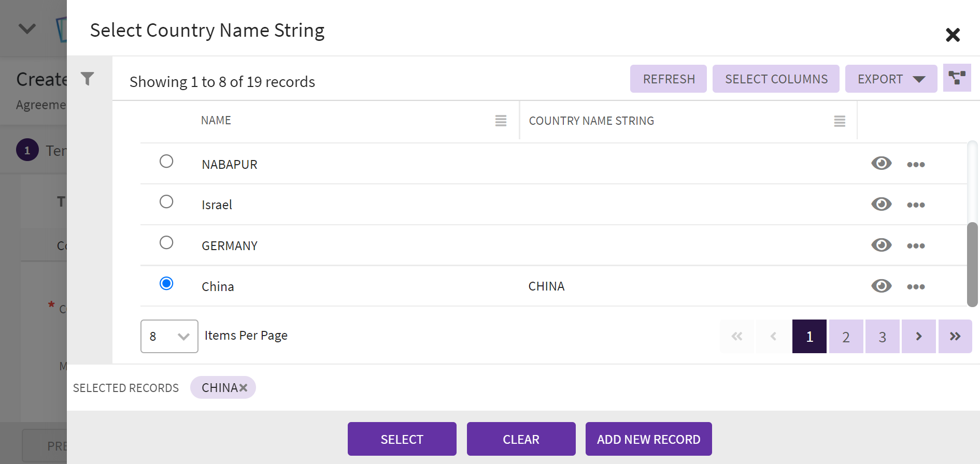Click the hierarchy view icon beside Export
Viewport: 980px width, 464px height.
957,78
